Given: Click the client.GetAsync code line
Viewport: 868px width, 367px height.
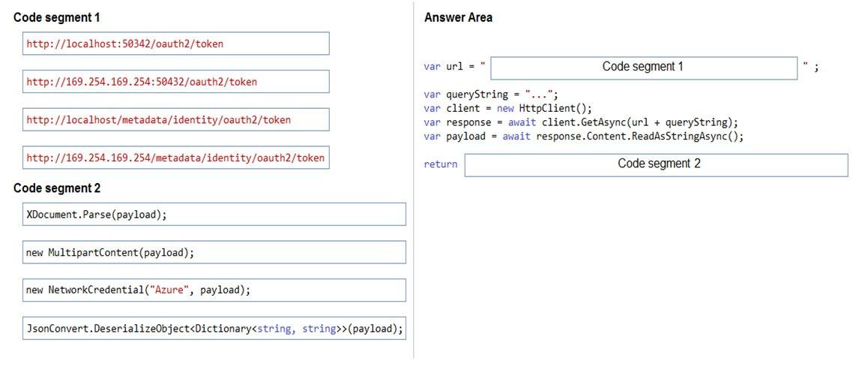Looking at the screenshot, I should [x=581, y=122].
